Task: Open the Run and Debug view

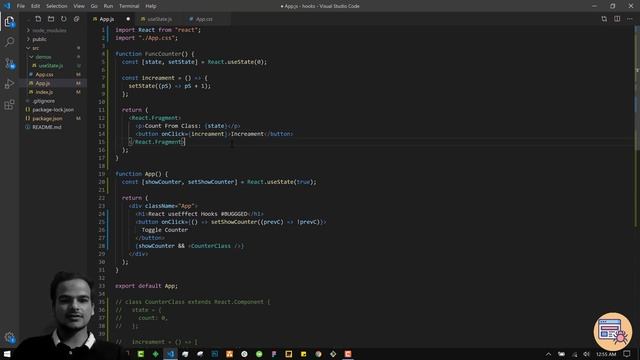Action: click(x=9, y=84)
